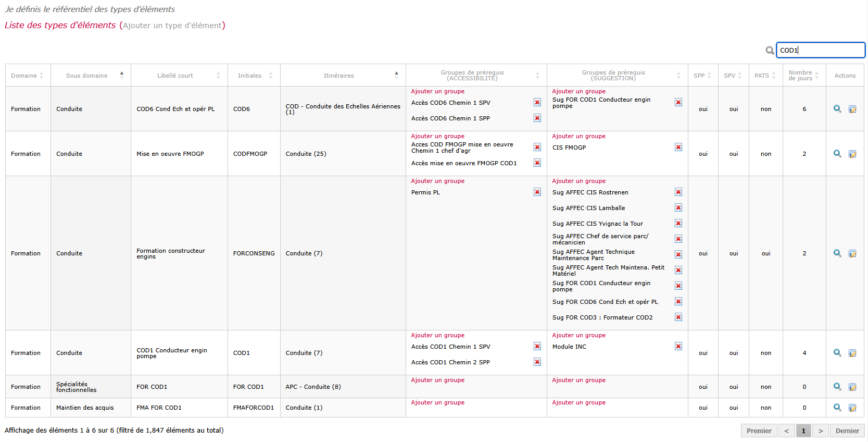Add suggestion group to FORCONSENG row
Viewport: 868px width, 442px height.
pos(579,181)
